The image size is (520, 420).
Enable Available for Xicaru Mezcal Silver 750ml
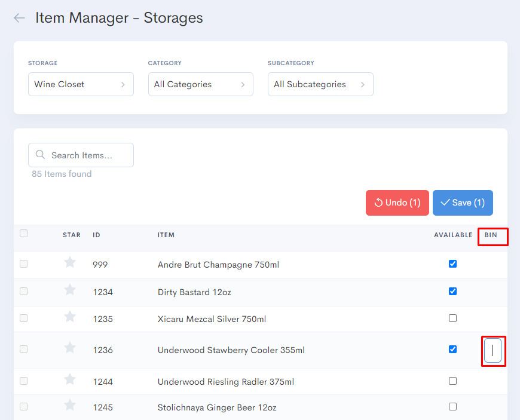click(452, 319)
